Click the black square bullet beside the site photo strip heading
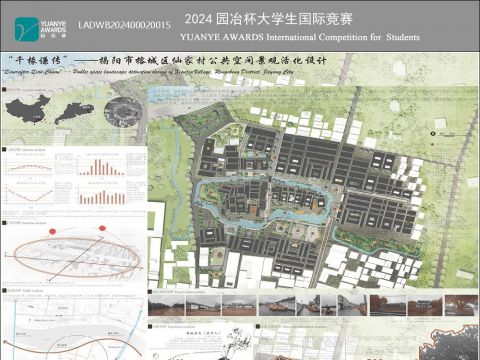Image resolution: width=480 pixels, height=360 pixels. (x=150, y=292)
